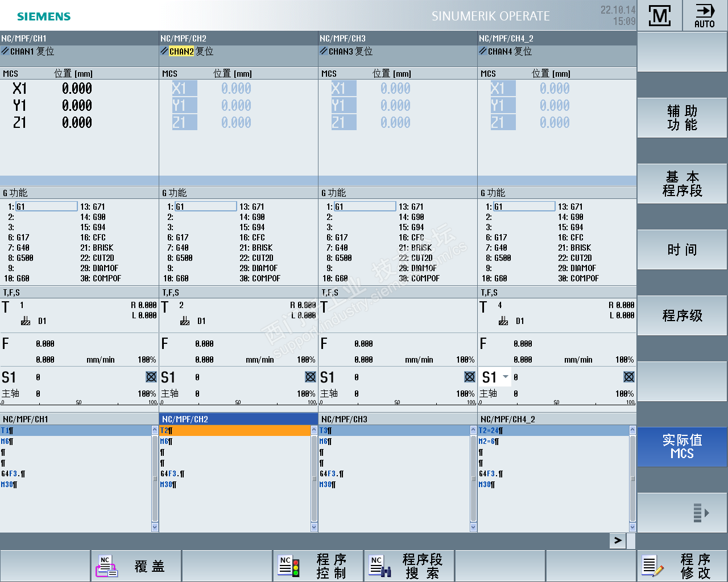Click up arrow of CH1 program scrollbar

(155, 430)
